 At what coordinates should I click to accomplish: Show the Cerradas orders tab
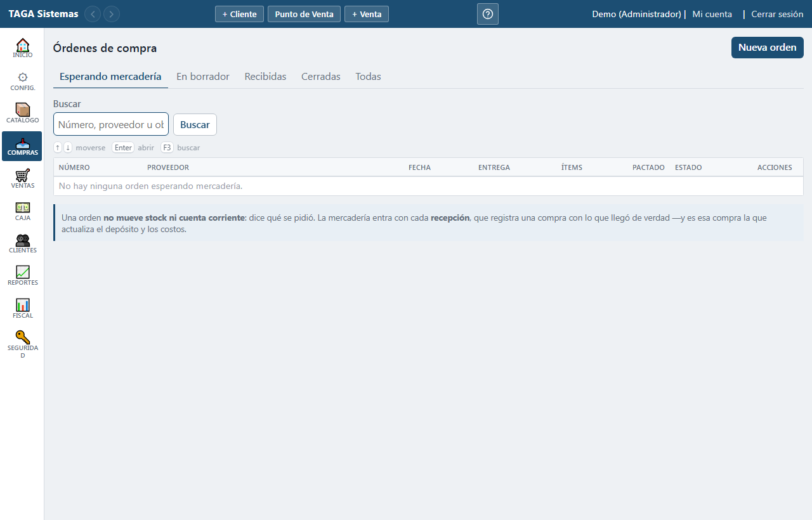pos(321,77)
